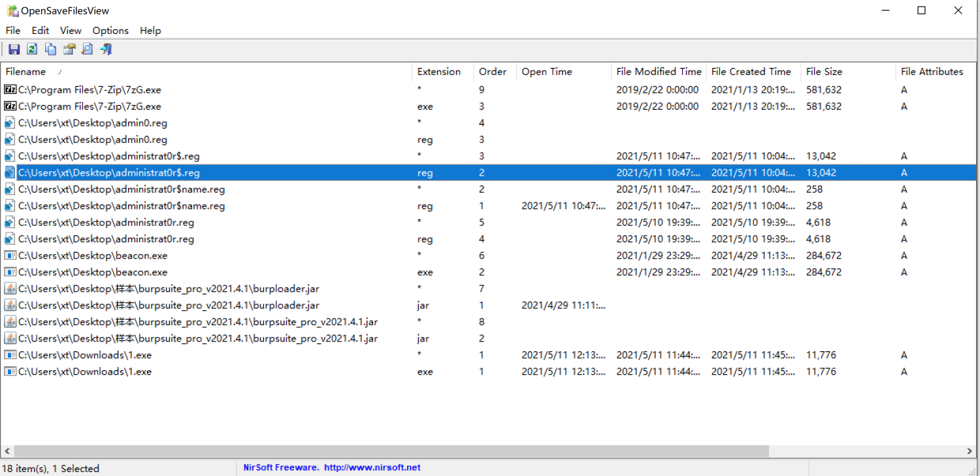Click executable icon on beacon.exe row with extension exe
This screenshot has height=476, width=980.
pyautogui.click(x=10, y=272)
